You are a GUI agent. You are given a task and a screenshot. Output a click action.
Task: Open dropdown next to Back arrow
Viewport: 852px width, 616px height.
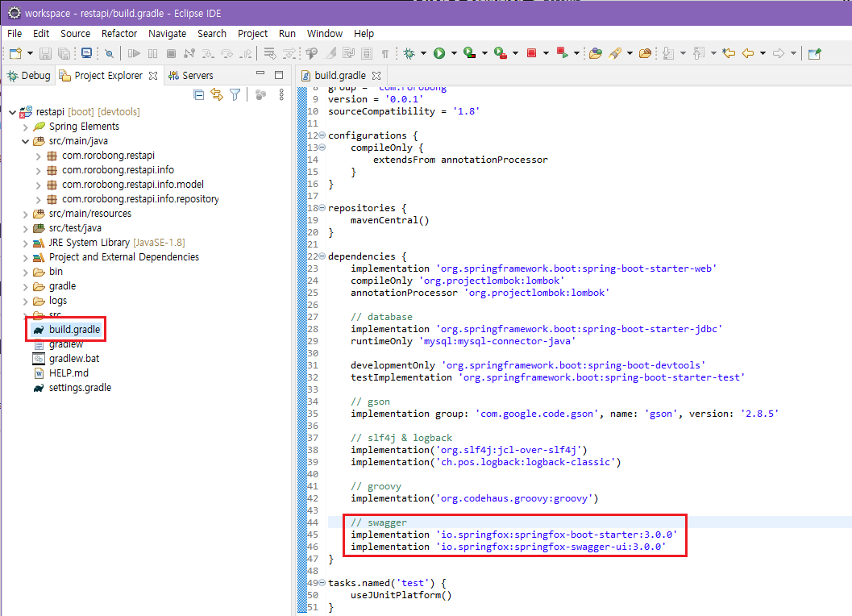coord(763,53)
